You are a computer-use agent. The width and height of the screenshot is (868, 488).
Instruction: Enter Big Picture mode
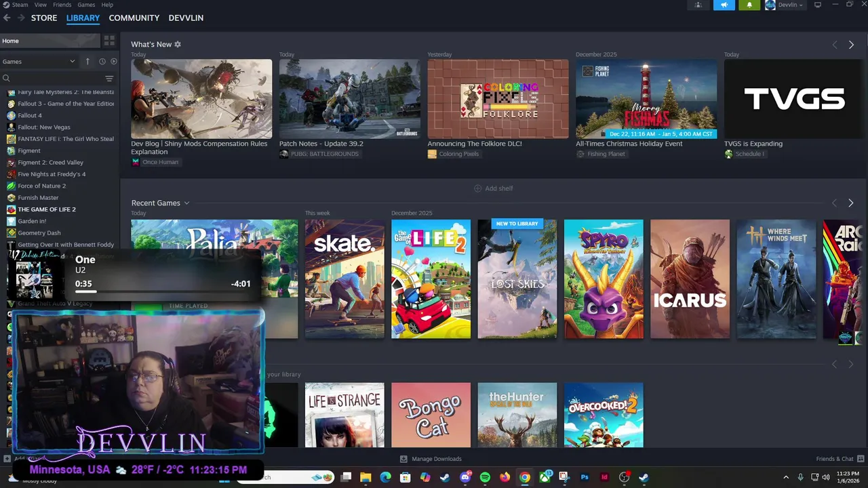818,5
